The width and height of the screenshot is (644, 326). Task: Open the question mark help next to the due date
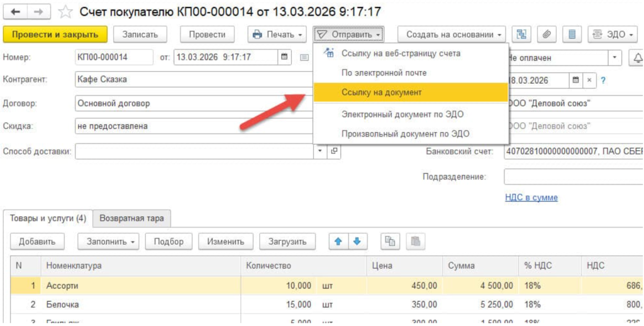(x=603, y=81)
